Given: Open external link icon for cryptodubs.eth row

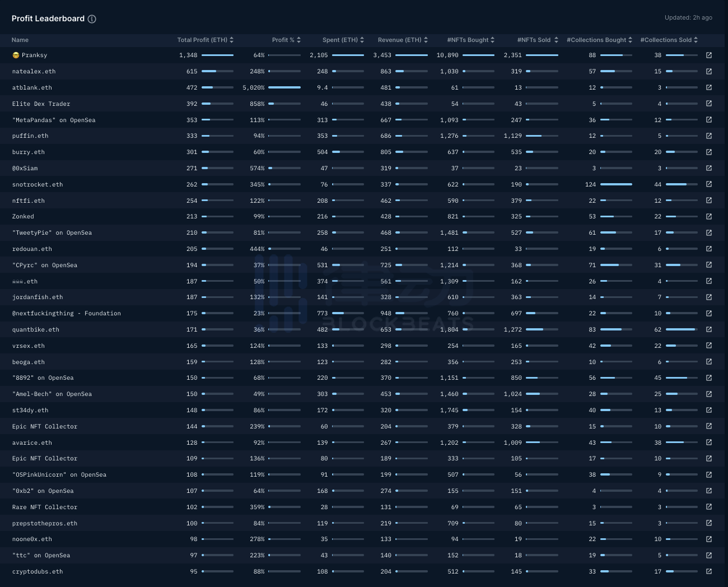Looking at the screenshot, I should (x=709, y=571).
